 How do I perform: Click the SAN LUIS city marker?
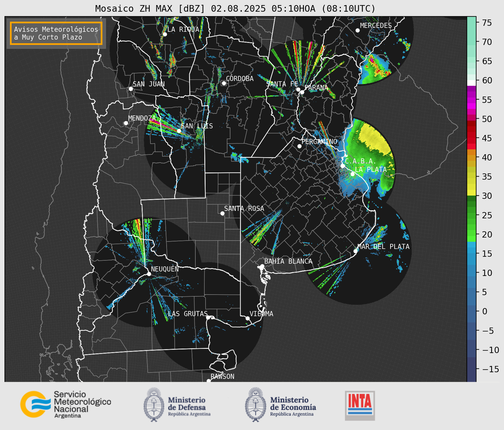point(179,131)
